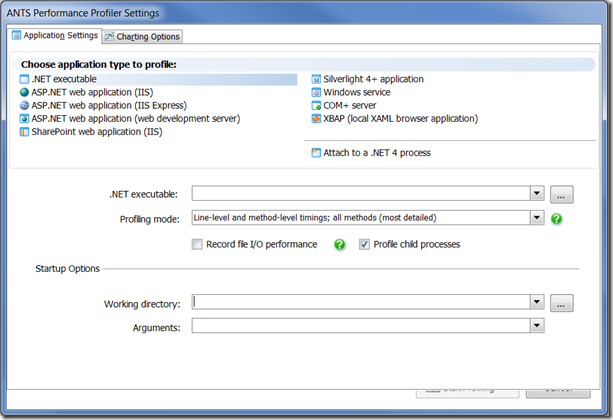Image resolution: width=613 pixels, height=420 pixels.
Task: Select SharePoint web application (IIS)
Action: coord(91,132)
